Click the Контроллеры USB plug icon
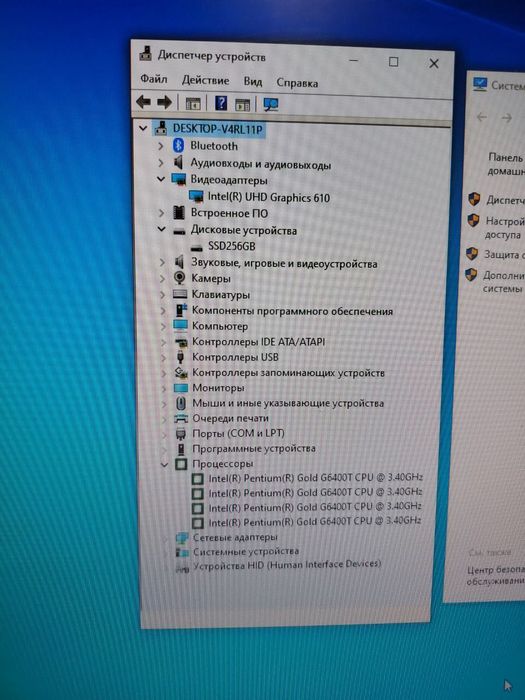The width and height of the screenshot is (525, 700). pyautogui.click(x=180, y=357)
